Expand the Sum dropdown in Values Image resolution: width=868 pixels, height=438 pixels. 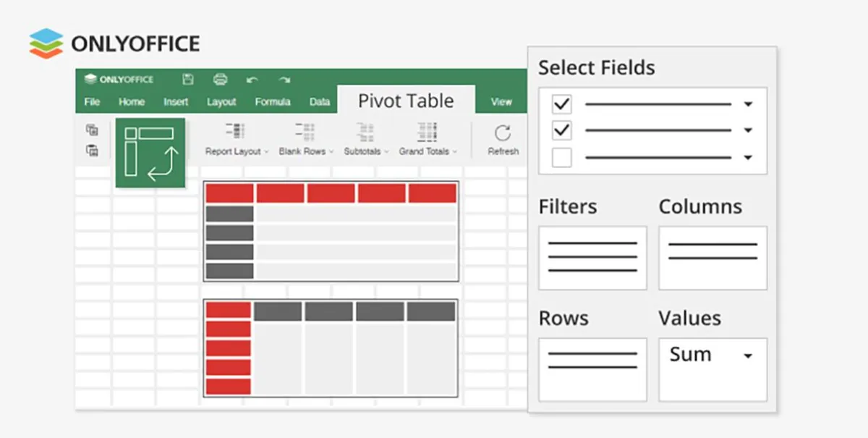tap(748, 355)
